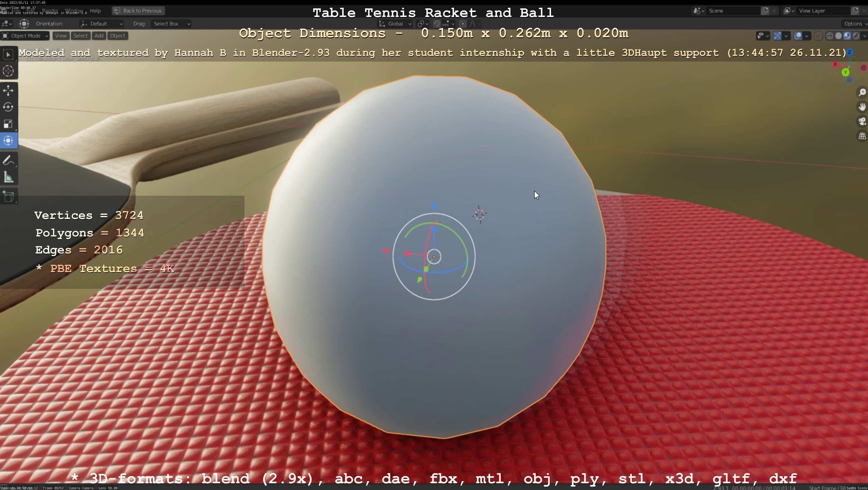Open the scene browser icon
868x490 pixels.
tap(698, 11)
